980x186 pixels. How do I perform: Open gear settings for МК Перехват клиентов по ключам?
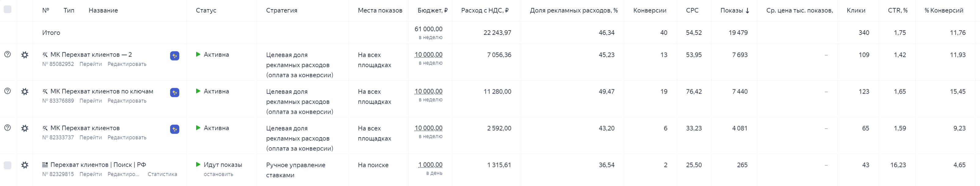tap(25, 92)
